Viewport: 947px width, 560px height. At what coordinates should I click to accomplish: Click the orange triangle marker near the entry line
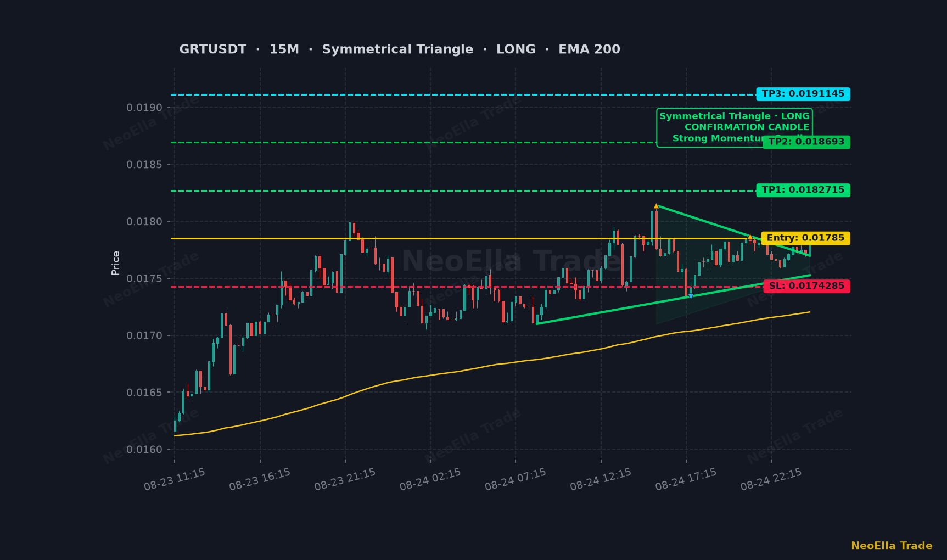[x=750, y=237]
